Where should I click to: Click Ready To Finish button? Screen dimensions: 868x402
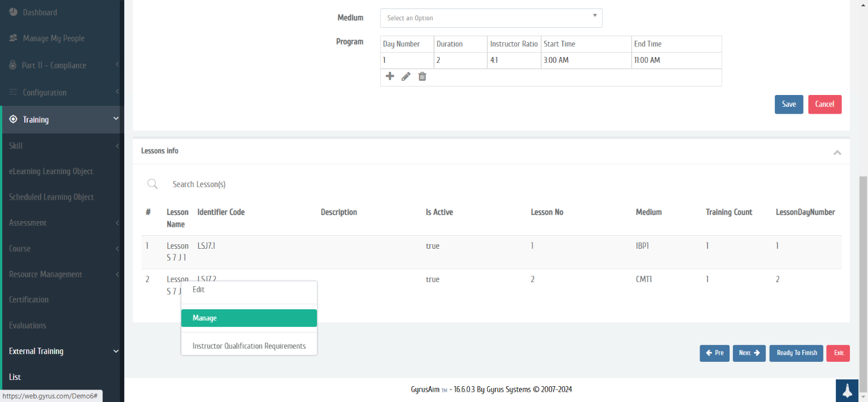coord(796,353)
